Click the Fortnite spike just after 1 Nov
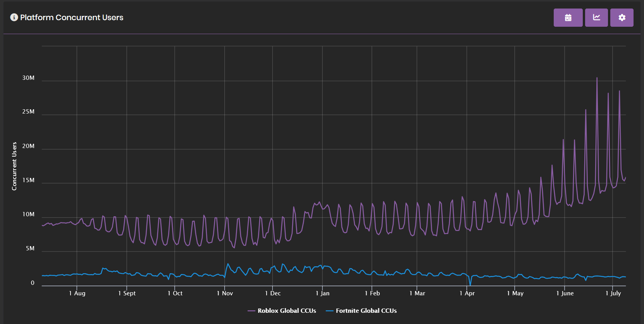 228,264
